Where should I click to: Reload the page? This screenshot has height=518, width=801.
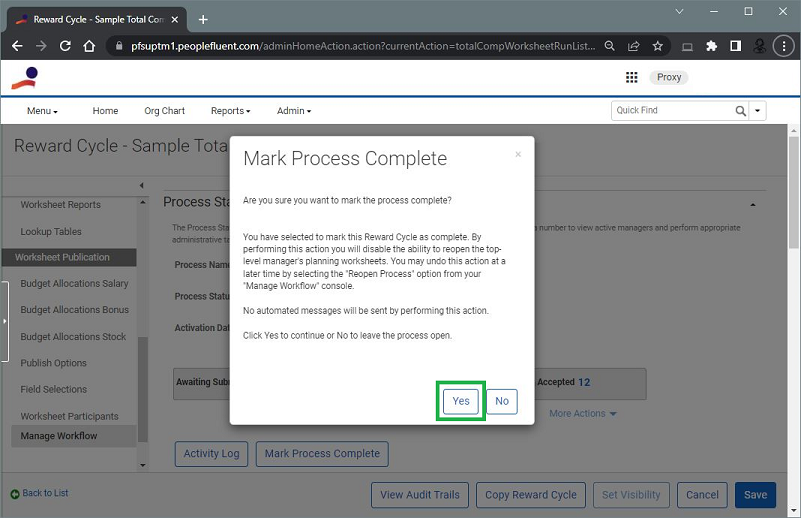[x=65, y=46]
